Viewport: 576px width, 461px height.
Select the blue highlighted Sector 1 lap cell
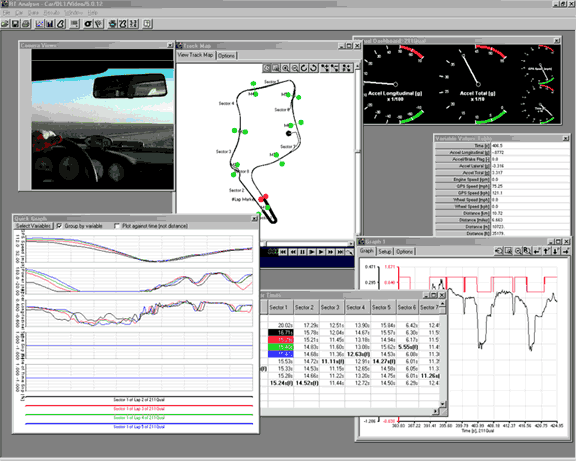pos(280,354)
